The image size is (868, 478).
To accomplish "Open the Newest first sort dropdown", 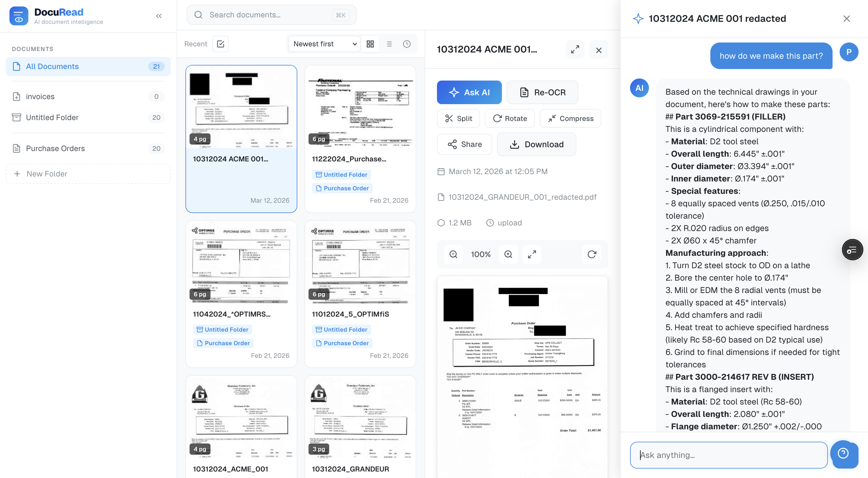I will 323,44.
